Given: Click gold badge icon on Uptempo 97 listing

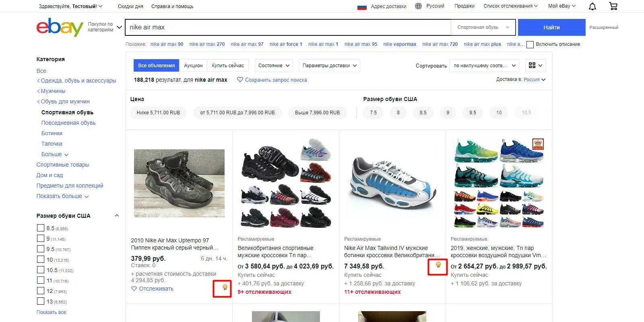Looking at the screenshot, I should click(225, 287).
